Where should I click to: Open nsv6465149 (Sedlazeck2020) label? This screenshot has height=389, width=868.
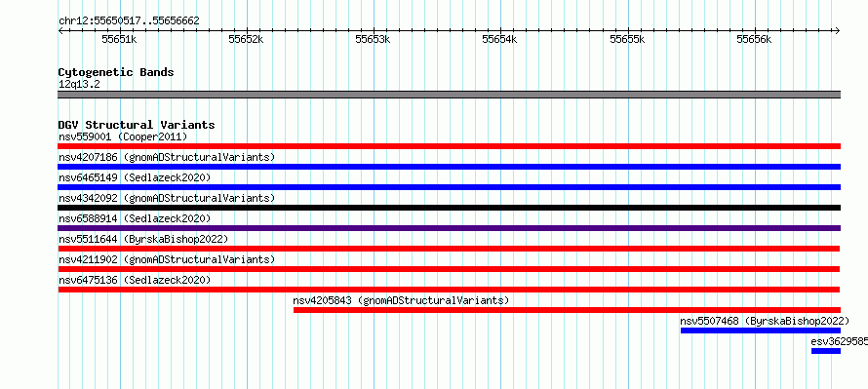point(135,177)
